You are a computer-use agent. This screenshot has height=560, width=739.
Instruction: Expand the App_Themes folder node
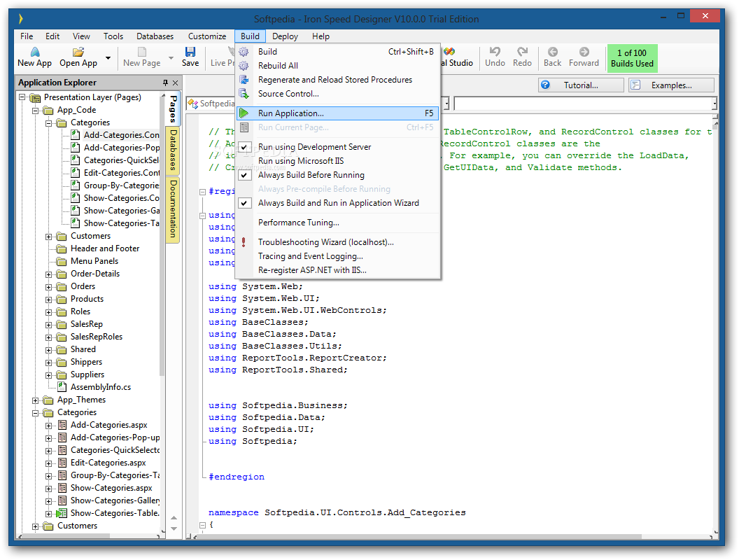coord(36,400)
